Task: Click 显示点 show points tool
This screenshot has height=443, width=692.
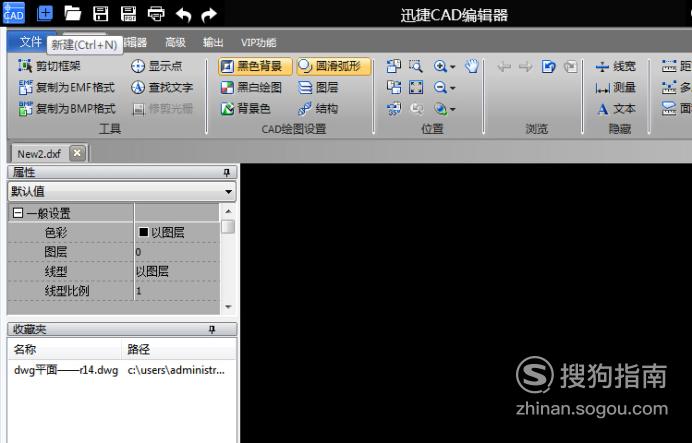Action: pos(157,66)
